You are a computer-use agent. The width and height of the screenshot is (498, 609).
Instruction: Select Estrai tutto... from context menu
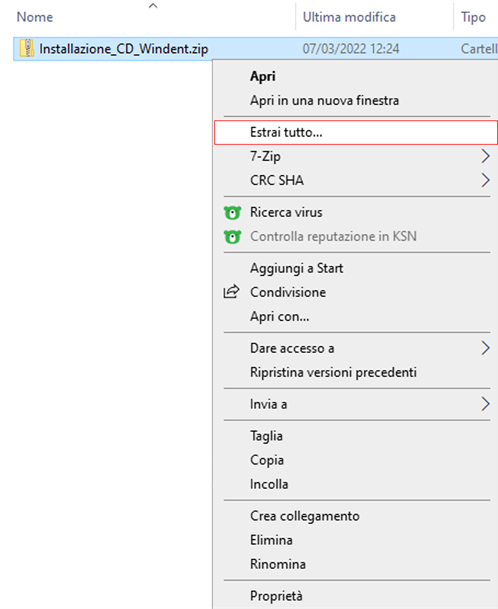coord(355,132)
